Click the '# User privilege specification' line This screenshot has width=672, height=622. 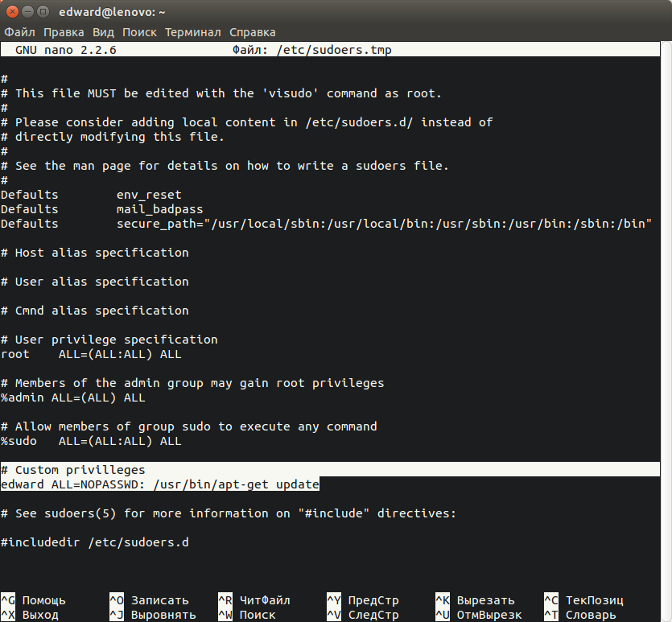(x=109, y=340)
